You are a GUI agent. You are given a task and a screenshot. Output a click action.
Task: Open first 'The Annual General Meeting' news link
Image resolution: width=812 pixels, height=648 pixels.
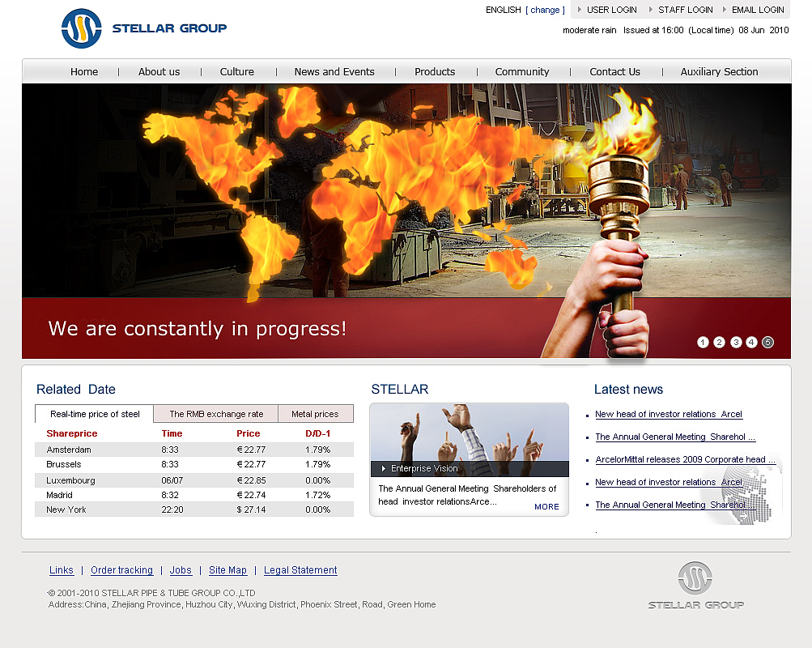tap(675, 437)
